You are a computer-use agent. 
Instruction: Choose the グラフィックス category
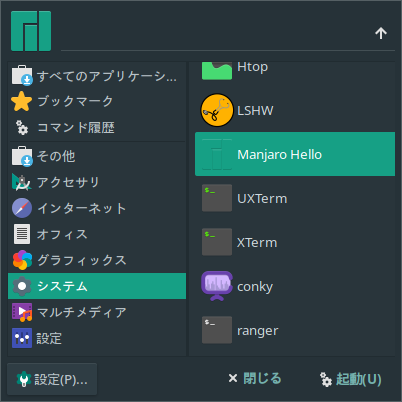97,260
